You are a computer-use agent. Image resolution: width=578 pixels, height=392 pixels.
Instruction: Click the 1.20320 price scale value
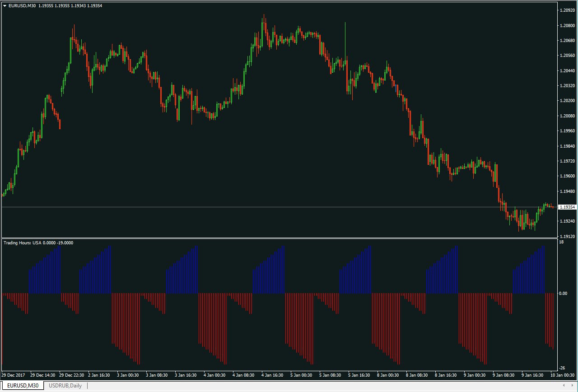[568, 85]
